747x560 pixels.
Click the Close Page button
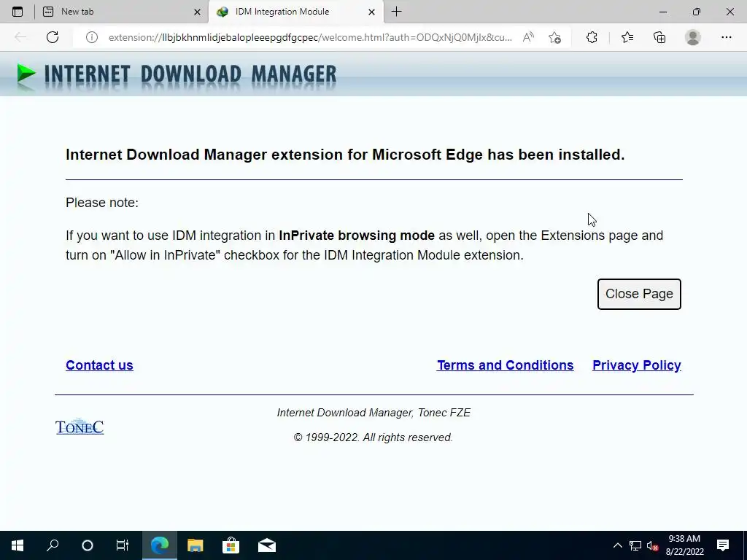click(639, 294)
